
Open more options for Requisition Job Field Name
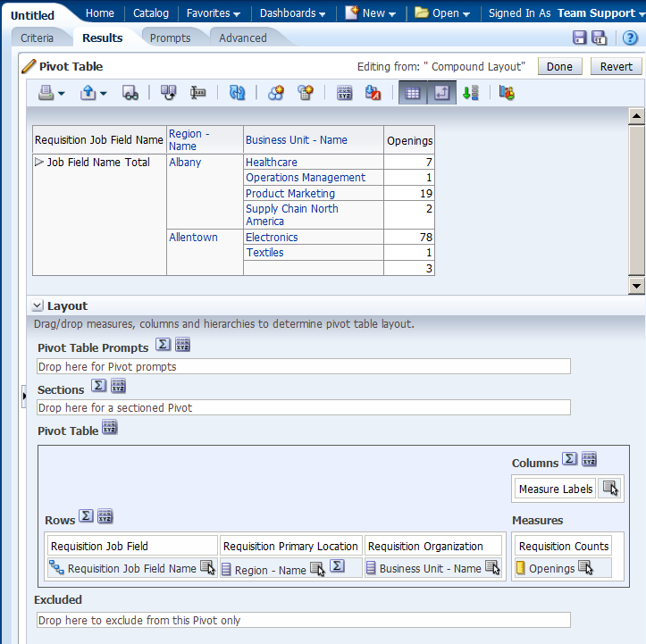pos(207,567)
